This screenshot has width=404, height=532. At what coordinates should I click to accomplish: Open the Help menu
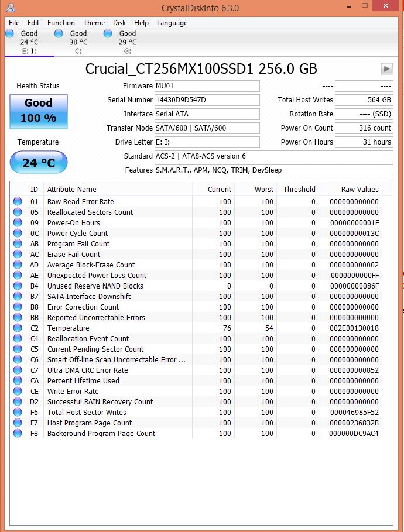141,23
